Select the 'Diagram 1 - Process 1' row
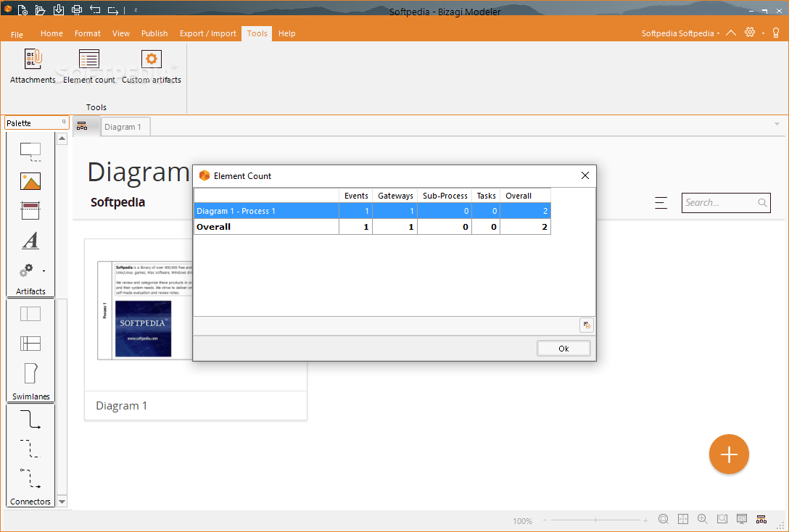This screenshot has height=532, width=789. (x=372, y=211)
